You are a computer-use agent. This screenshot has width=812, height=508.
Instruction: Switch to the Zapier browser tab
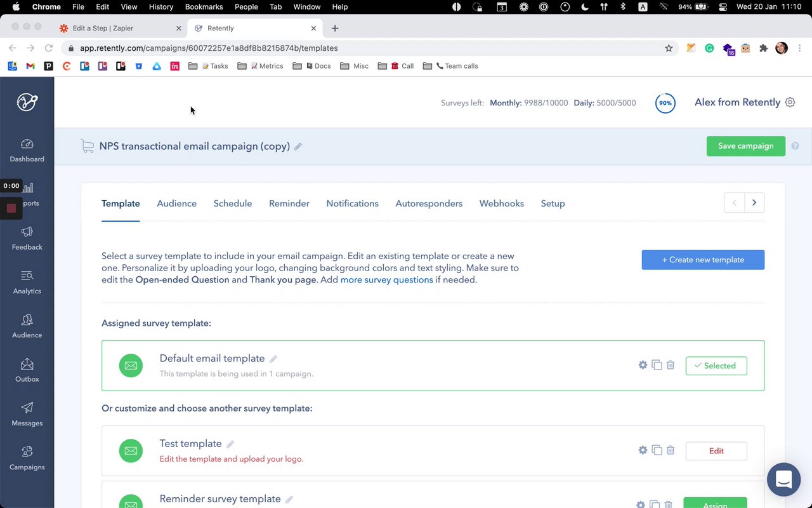click(121, 28)
